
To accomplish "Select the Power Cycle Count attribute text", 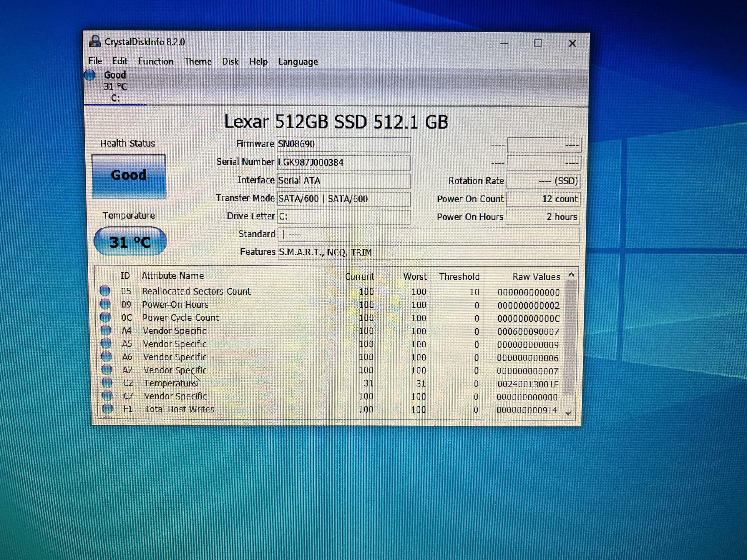I will (x=181, y=318).
